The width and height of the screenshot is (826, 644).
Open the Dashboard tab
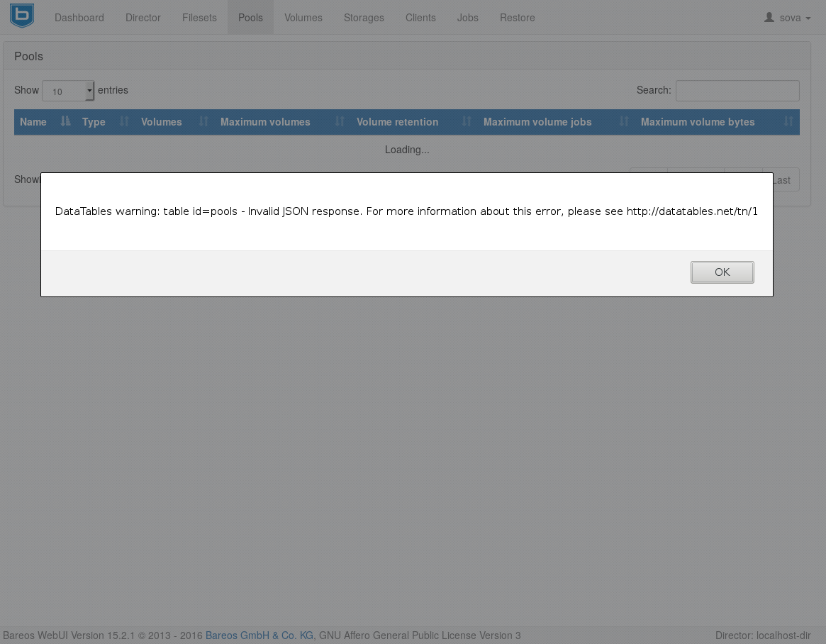[79, 18]
